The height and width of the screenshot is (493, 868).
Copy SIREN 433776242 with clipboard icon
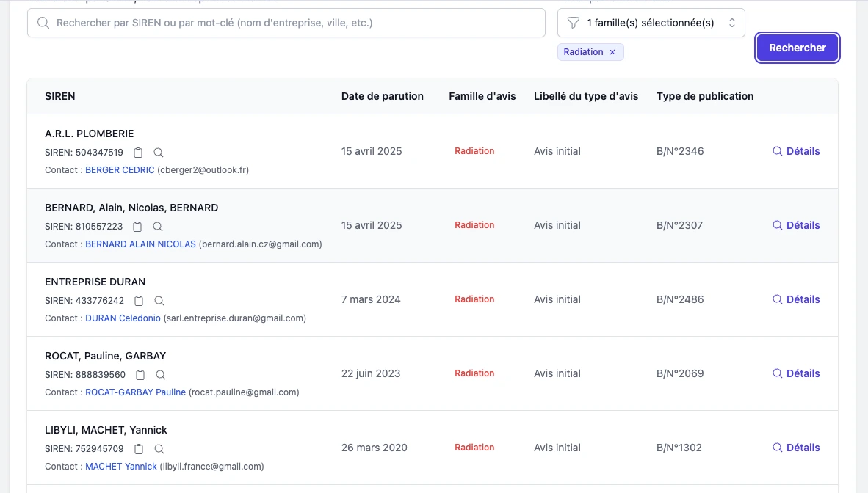139,301
